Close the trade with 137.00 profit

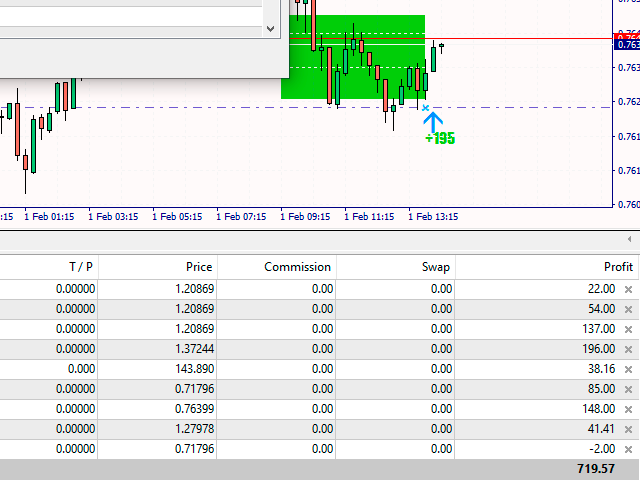[x=628, y=330]
